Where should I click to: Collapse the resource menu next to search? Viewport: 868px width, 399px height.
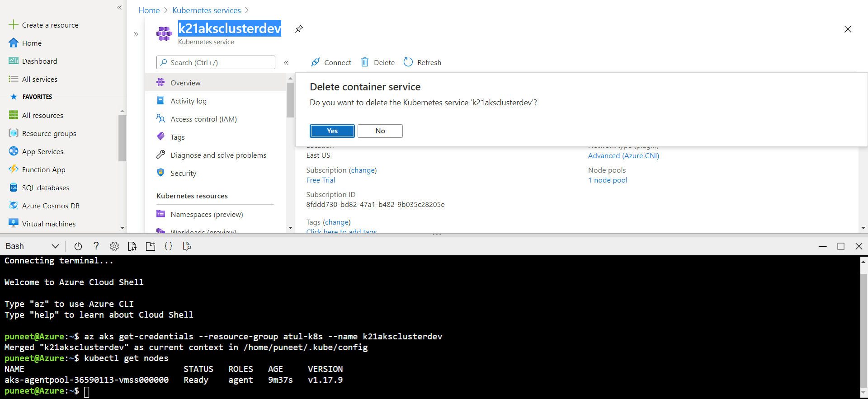(x=286, y=63)
